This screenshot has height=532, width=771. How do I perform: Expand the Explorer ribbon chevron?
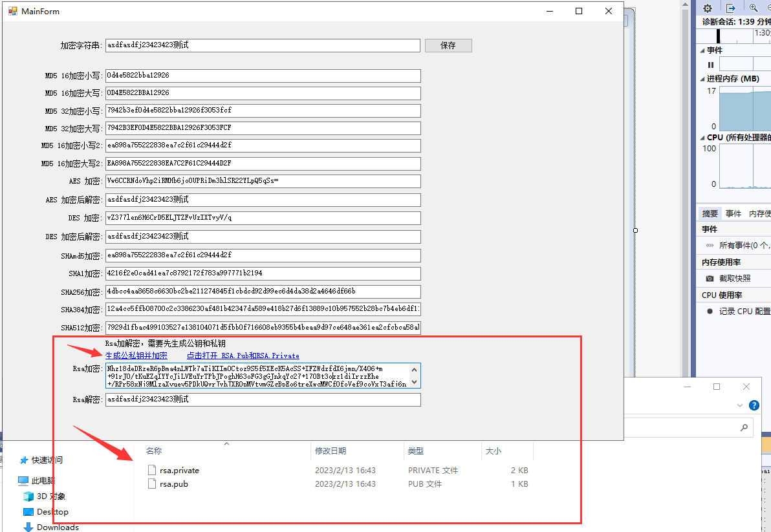739,405
